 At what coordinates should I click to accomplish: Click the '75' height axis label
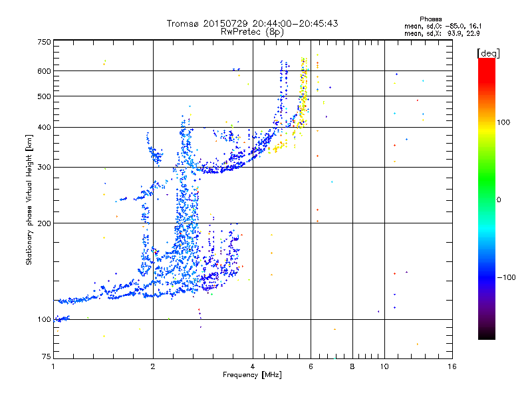tap(47, 356)
